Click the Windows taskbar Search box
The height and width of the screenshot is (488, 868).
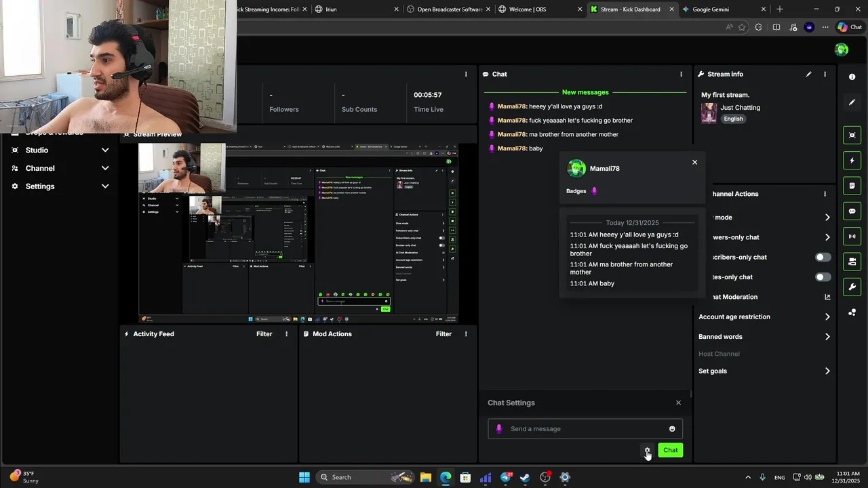pos(366,477)
